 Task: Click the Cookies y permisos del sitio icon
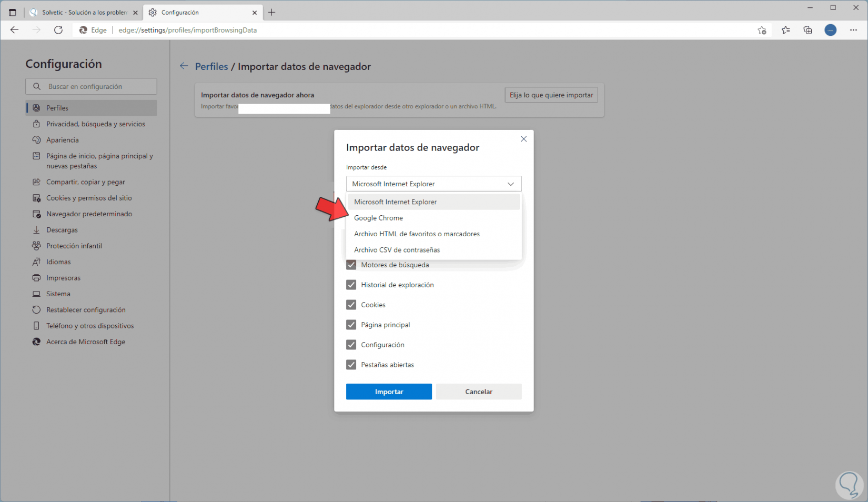point(36,198)
